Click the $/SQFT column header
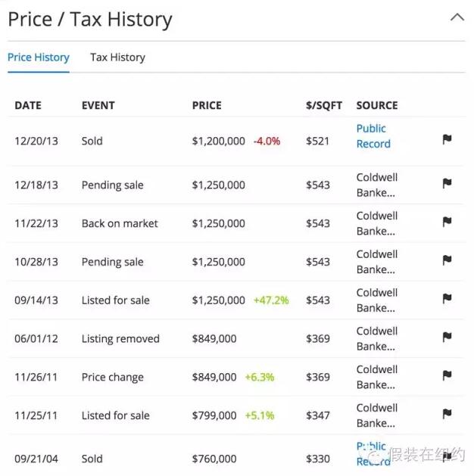474x476 pixels. [324, 105]
